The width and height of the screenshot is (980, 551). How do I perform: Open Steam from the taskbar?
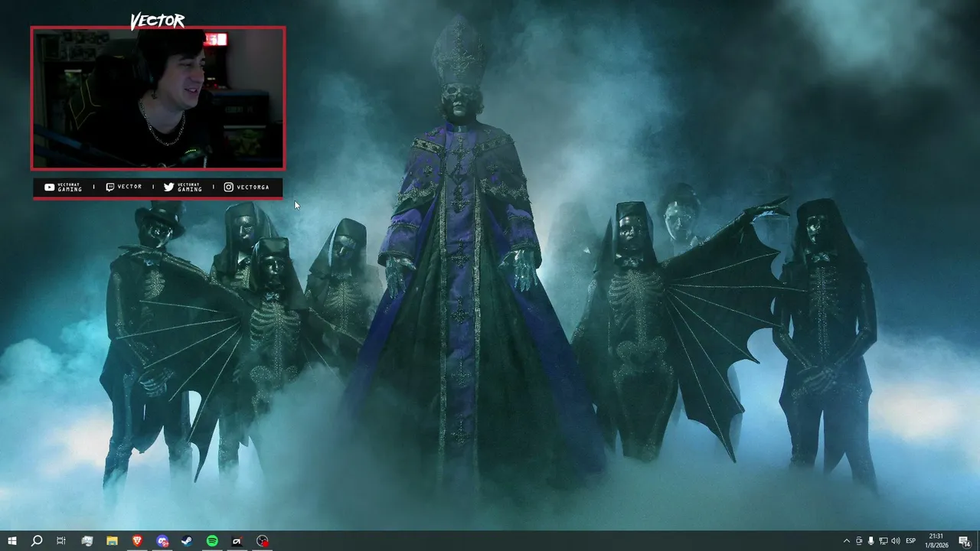[187, 541]
